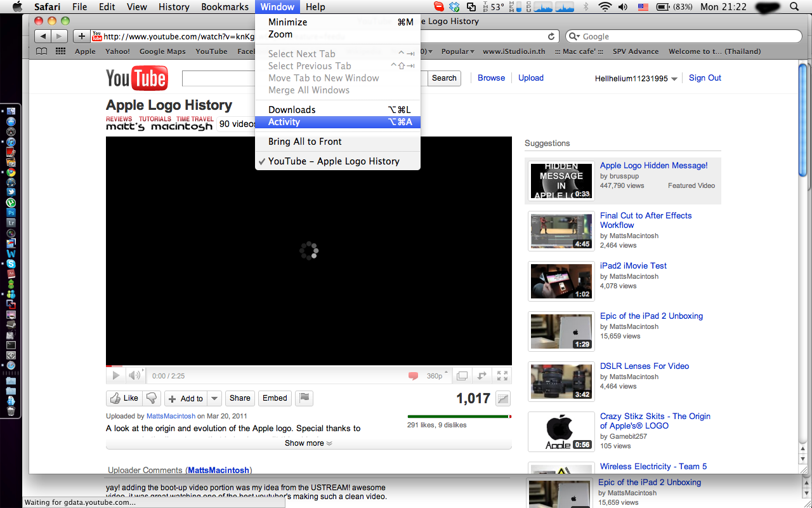Add a bookmark with the plus button
This screenshot has width=812, height=508.
coord(81,36)
